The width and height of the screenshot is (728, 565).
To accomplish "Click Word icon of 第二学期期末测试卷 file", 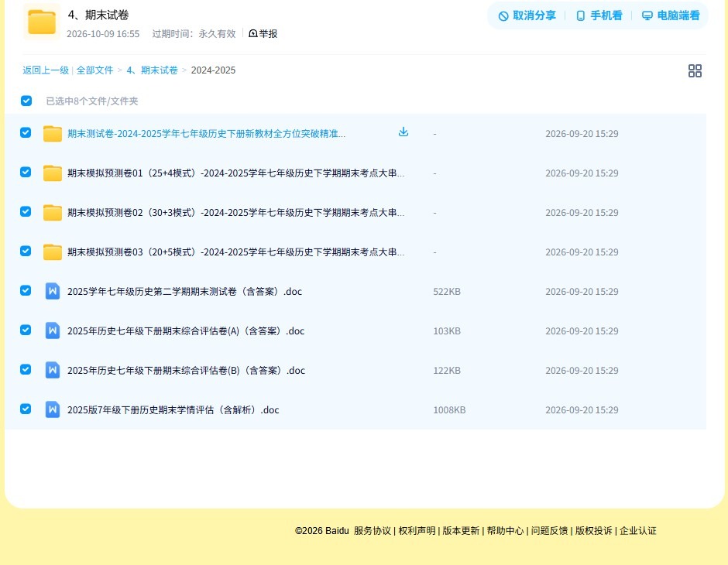I will coord(53,291).
